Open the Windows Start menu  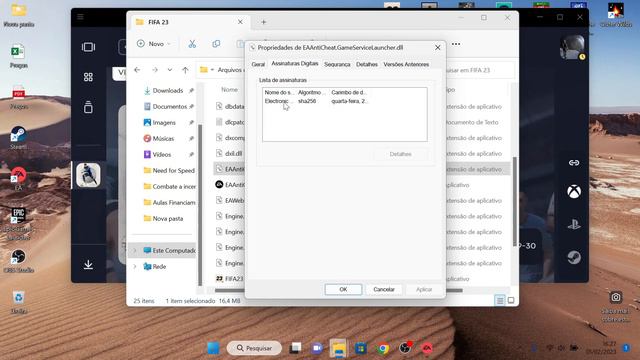pyautogui.click(x=213, y=348)
